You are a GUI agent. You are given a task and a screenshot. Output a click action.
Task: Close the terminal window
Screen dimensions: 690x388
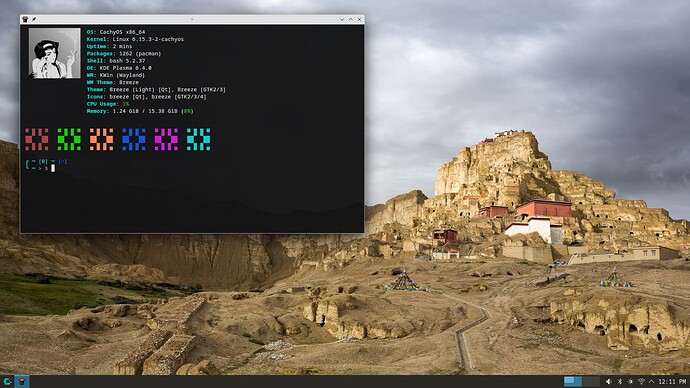(360, 19)
